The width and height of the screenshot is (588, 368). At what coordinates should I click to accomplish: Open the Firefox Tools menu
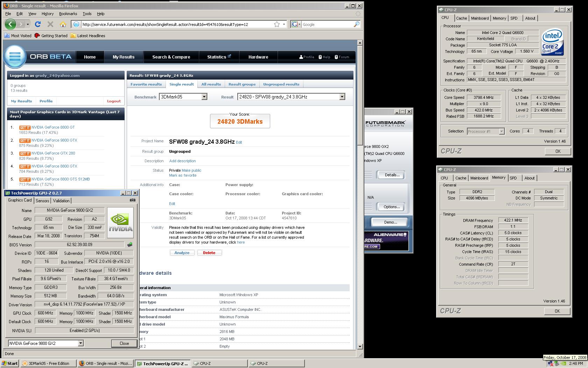[x=87, y=14]
